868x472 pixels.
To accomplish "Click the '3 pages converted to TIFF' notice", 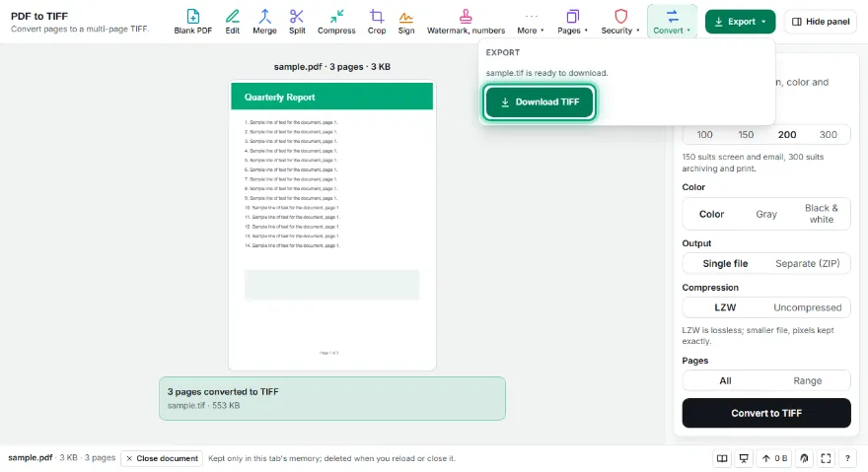I will [332, 398].
